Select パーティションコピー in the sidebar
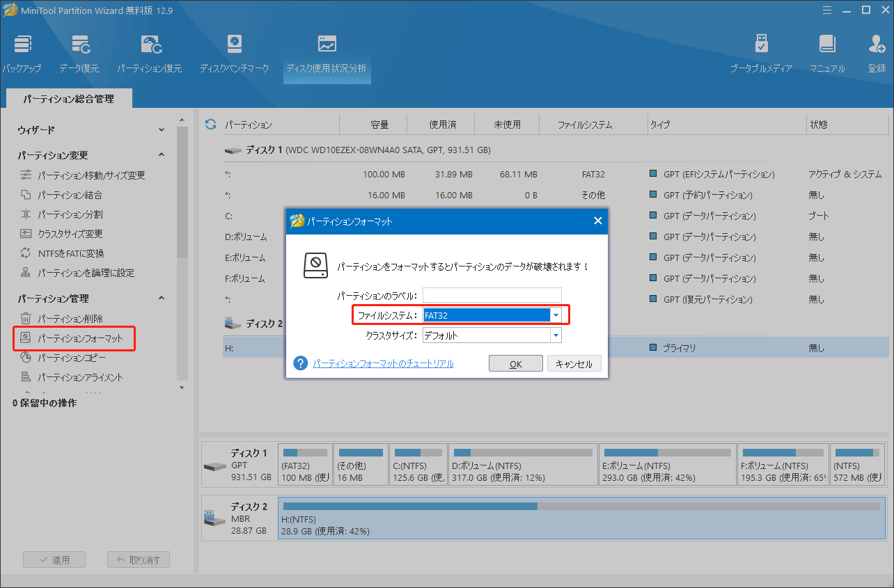The width and height of the screenshot is (894, 588). point(63,358)
